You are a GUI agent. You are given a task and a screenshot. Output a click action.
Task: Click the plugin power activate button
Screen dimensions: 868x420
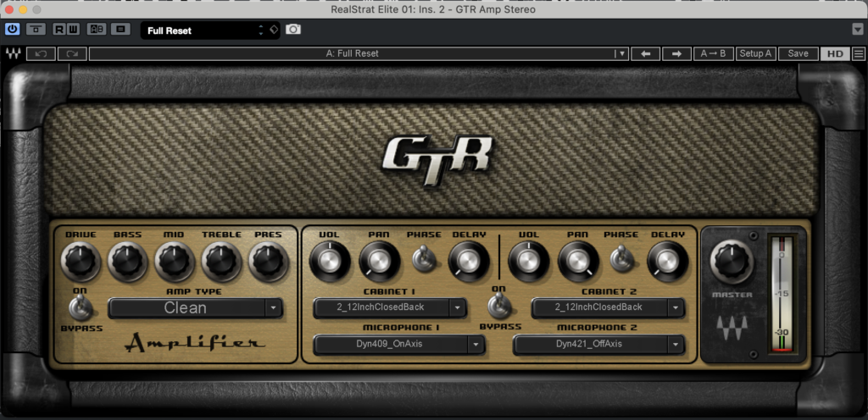pyautogui.click(x=13, y=30)
